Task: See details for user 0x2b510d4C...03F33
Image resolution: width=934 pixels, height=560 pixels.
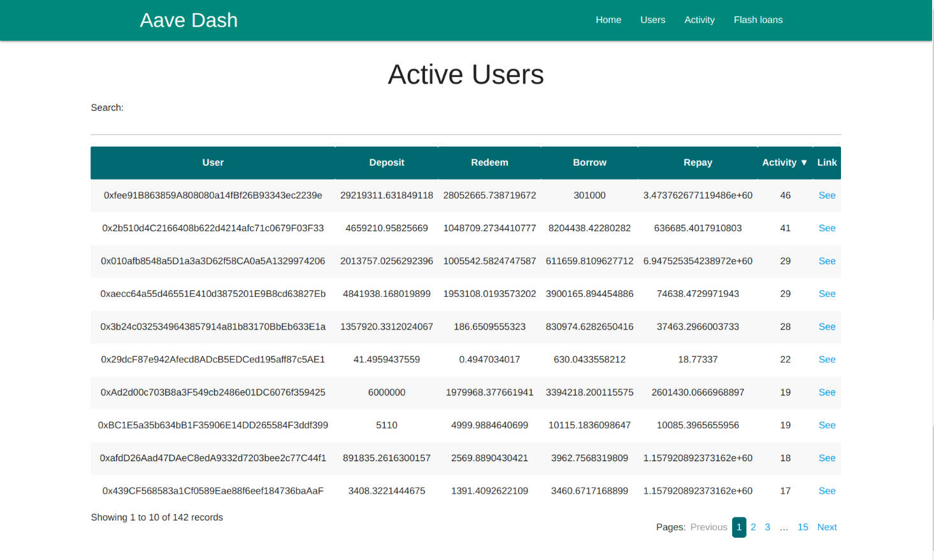Action: pyautogui.click(x=827, y=228)
